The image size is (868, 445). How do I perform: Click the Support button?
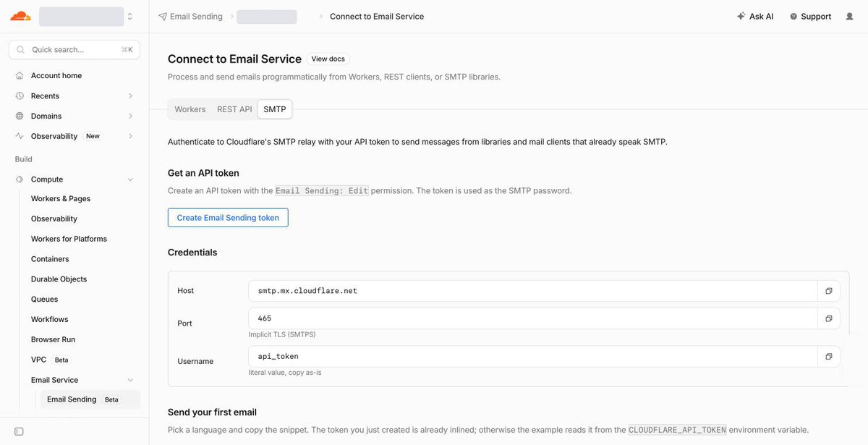[810, 17]
